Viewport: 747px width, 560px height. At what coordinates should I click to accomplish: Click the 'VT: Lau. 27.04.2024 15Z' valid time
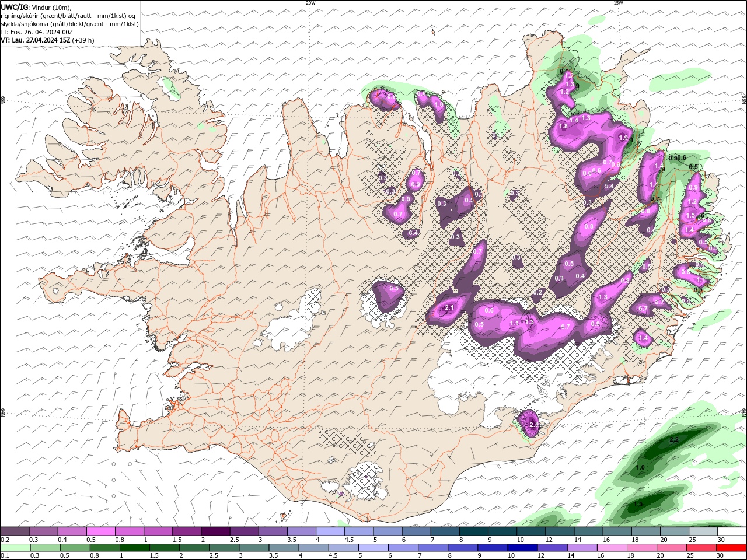(x=36, y=40)
